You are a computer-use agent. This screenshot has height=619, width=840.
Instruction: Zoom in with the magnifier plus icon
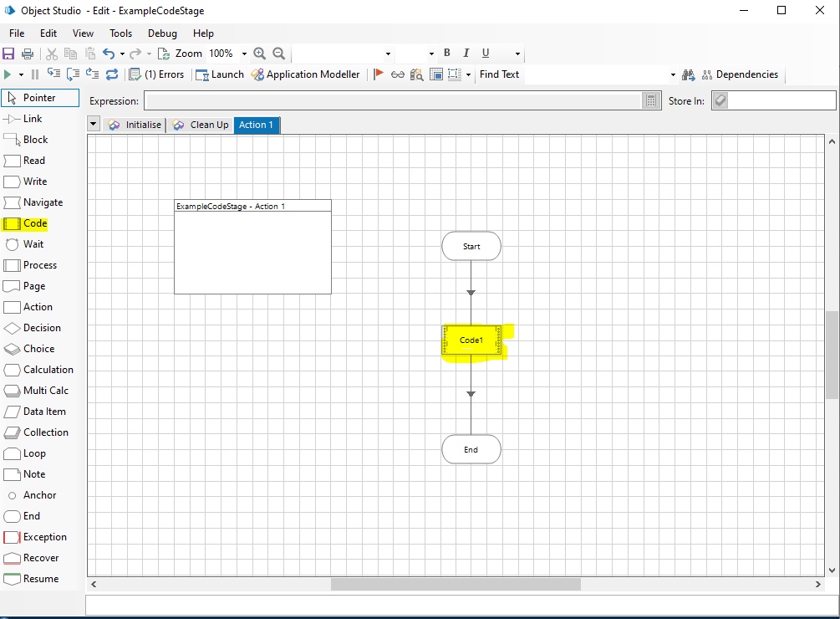tap(259, 54)
